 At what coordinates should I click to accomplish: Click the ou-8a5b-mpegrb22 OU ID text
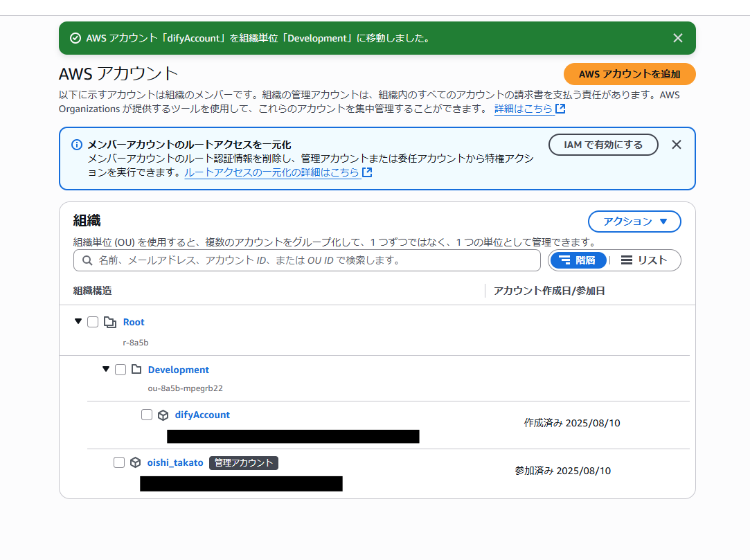click(x=185, y=388)
